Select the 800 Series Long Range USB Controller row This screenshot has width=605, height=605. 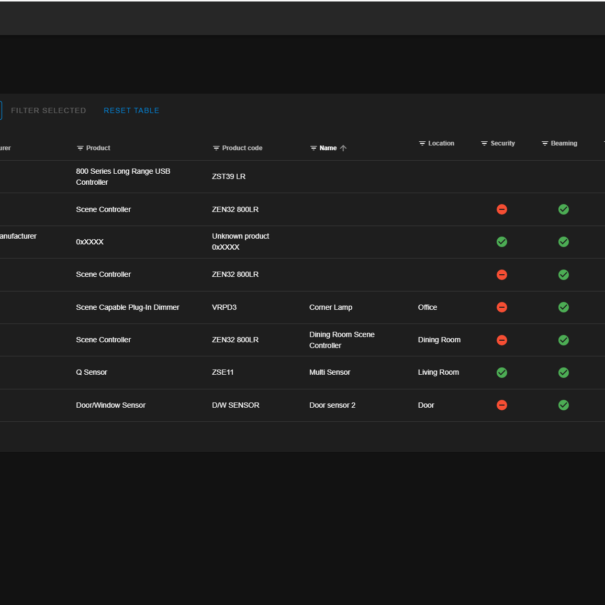tap(123, 177)
